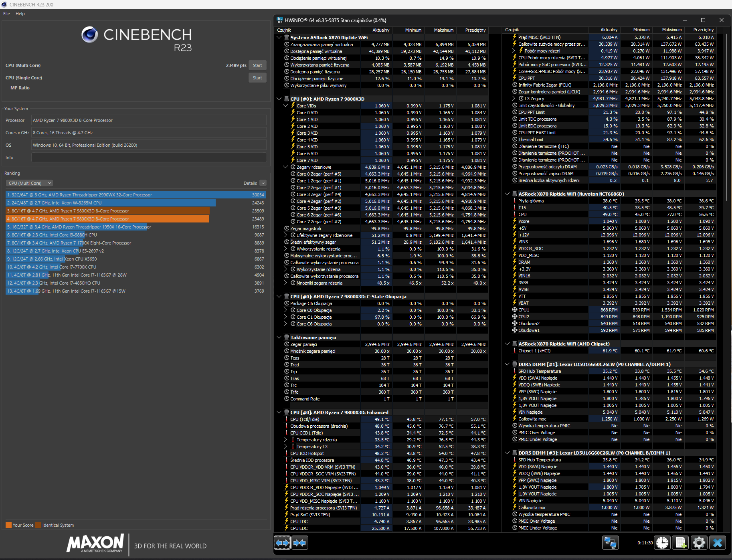Expand the L3 Zegary row
Viewport: 732px width, 560px height.
tap(514, 99)
